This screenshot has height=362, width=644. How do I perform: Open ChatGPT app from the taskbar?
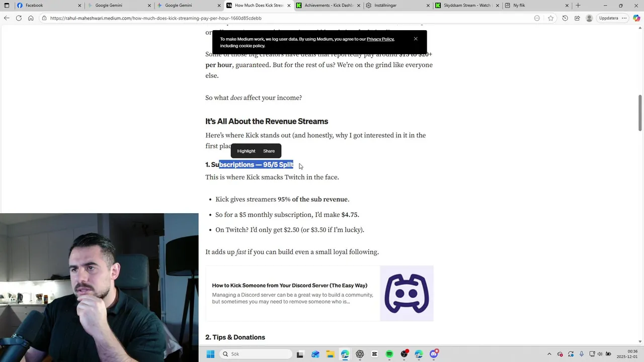click(x=360, y=354)
